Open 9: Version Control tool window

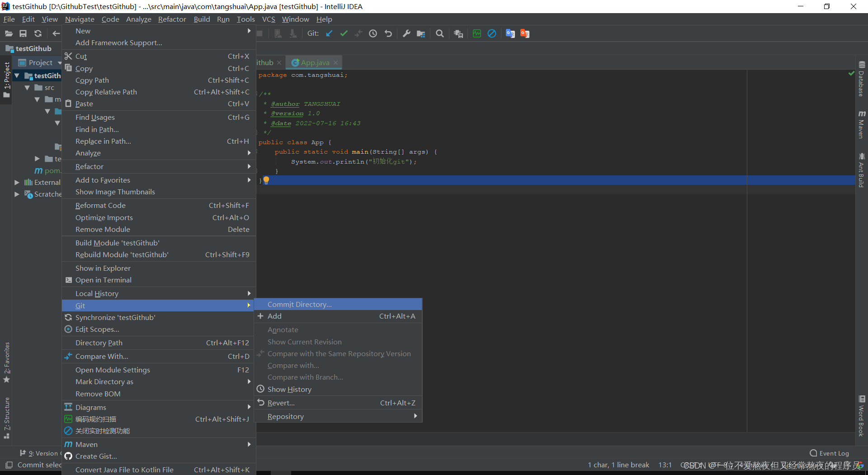tap(40, 453)
